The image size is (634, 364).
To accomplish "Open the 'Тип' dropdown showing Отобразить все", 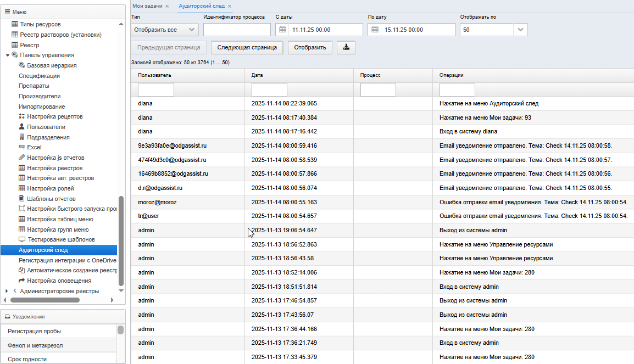I will tap(165, 30).
